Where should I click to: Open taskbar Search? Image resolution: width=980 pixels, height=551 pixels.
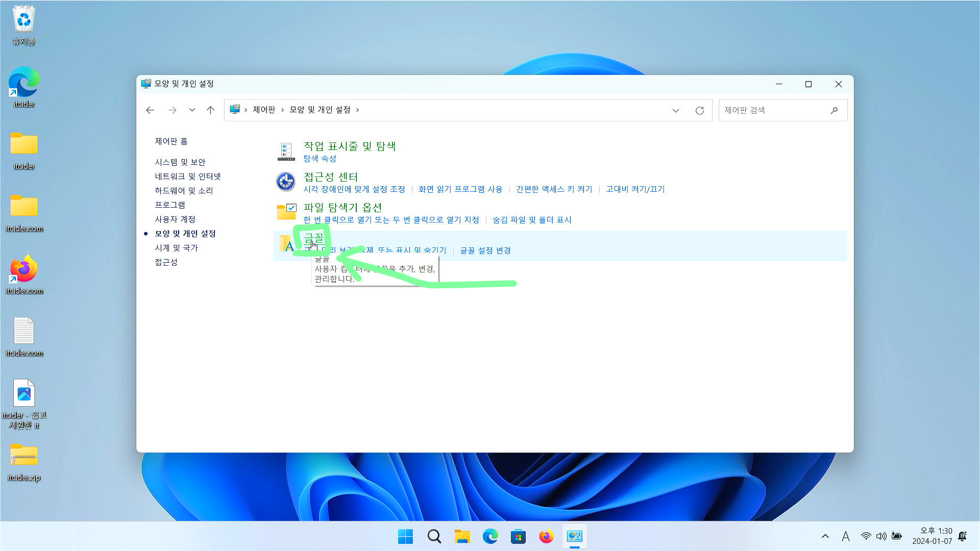433,536
